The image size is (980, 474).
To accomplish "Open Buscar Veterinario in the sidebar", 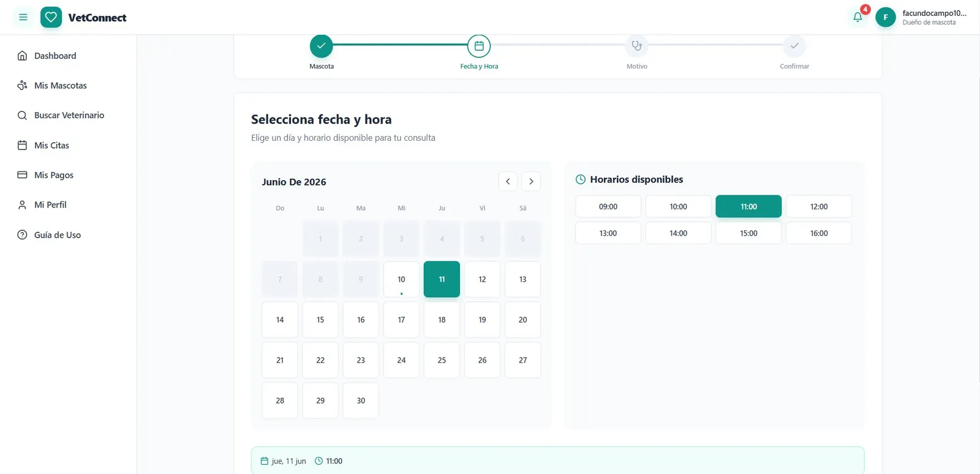I will tap(68, 115).
